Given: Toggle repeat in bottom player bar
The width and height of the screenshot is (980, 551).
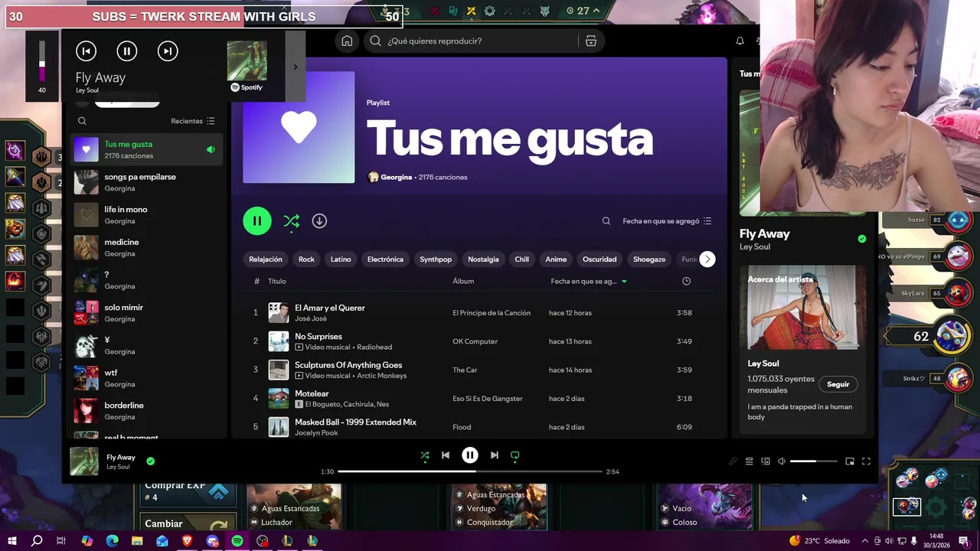Looking at the screenshot, I should 514,455.
